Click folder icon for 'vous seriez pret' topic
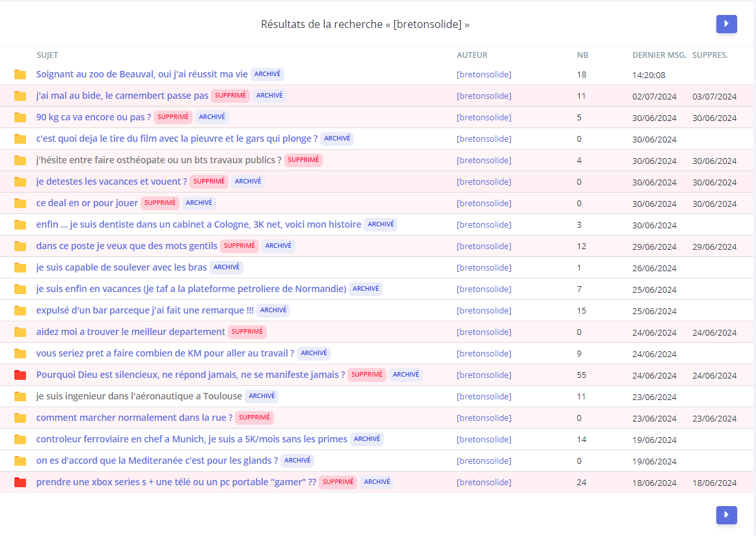 click(x=20, y=353)
